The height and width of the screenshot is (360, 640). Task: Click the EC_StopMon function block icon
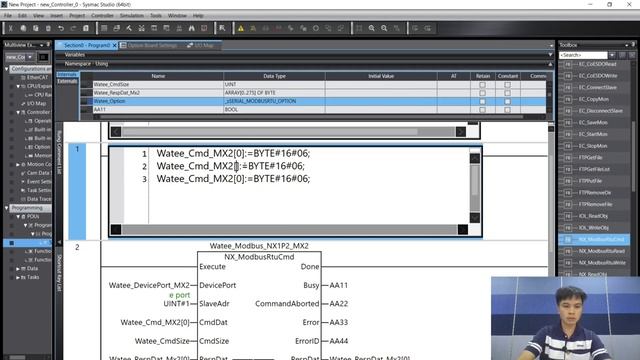coord(568,146)
